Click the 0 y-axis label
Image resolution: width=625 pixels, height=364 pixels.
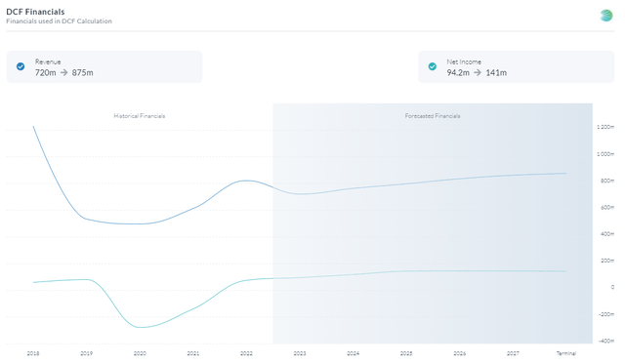(x=612, y=287)
